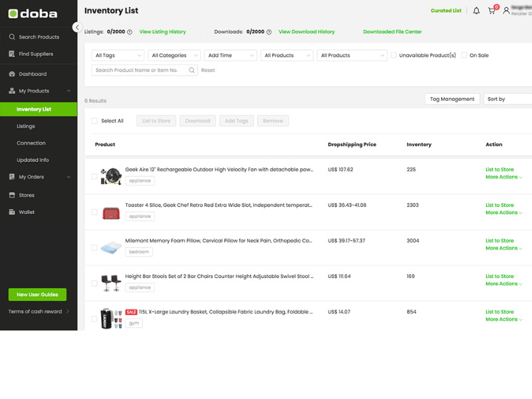
Task: Click Reset next to the search field
Action: [208, 70]
